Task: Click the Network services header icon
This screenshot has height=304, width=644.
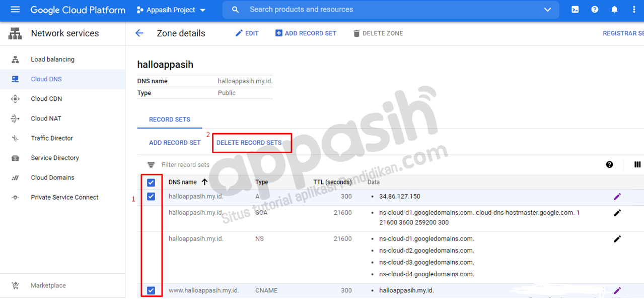Action: coord(15,34)
